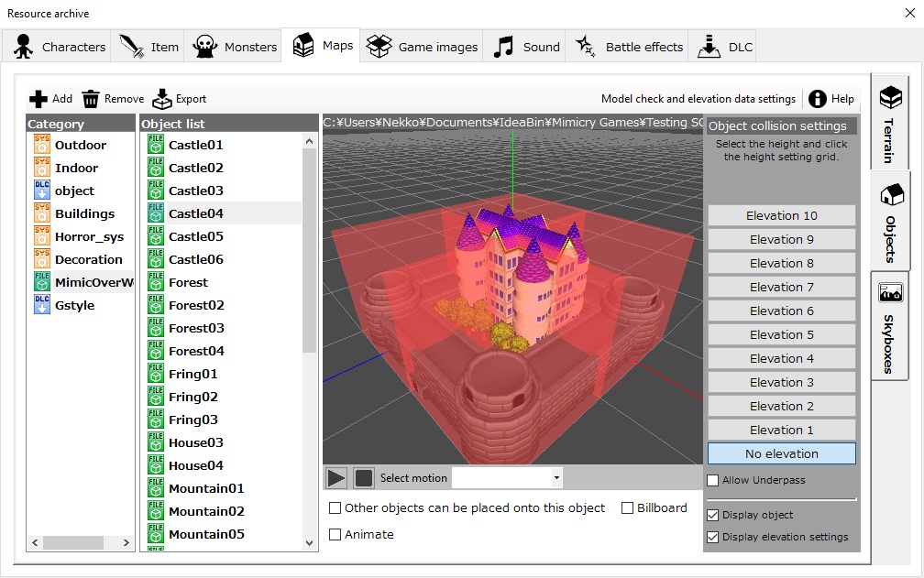Click the Game images box icon
The width and height of the screenshot is (924, 578).
379,47
